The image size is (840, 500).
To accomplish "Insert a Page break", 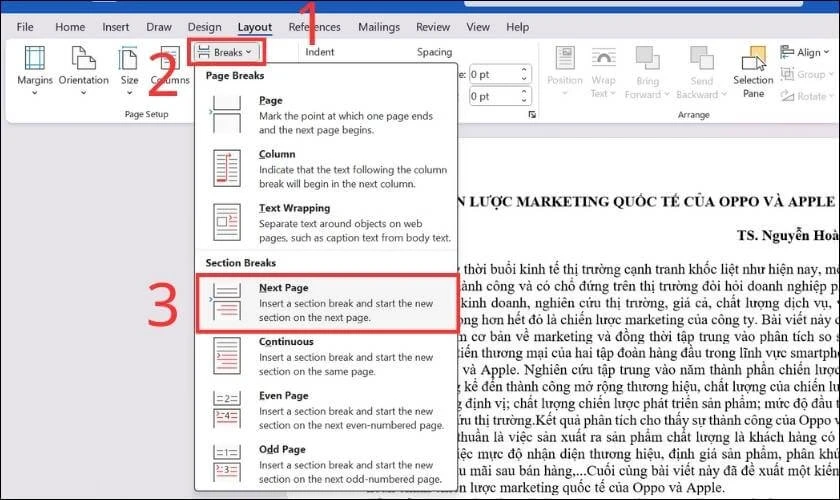I will click(326, 115).
